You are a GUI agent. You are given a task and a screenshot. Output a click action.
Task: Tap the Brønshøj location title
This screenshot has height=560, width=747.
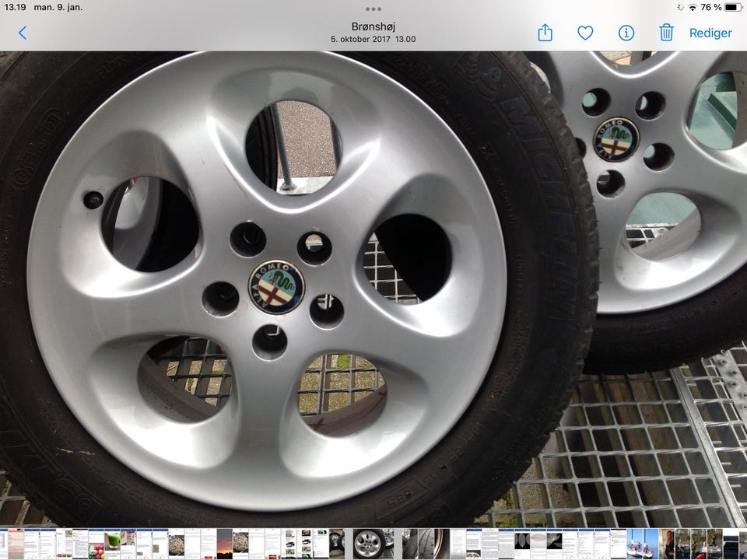373,26
